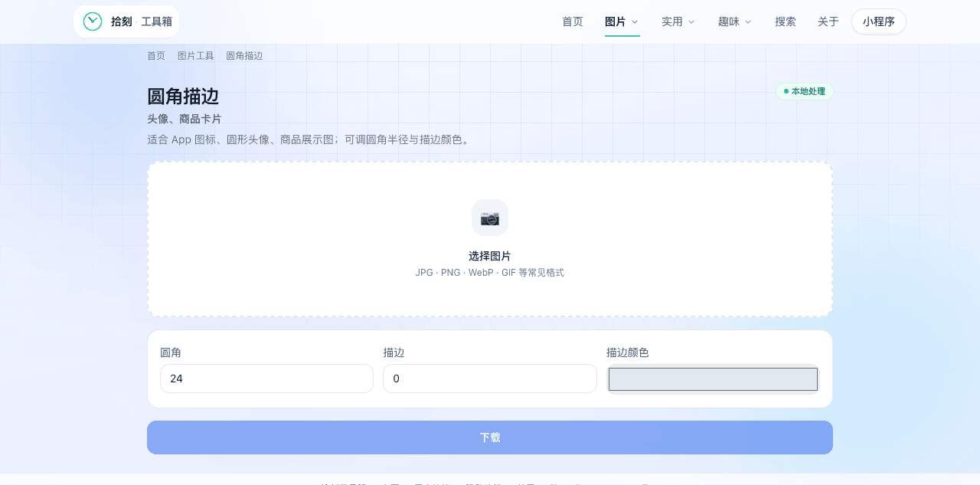
Task: Open the 趣味 navigation menu
Action: point(735,21)
